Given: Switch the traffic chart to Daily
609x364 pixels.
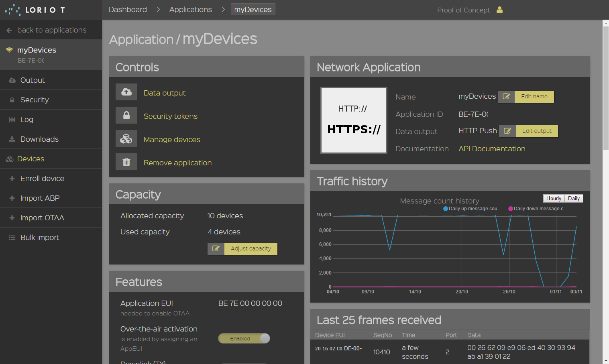Looking at the screenshot, I should click(574, 198).
